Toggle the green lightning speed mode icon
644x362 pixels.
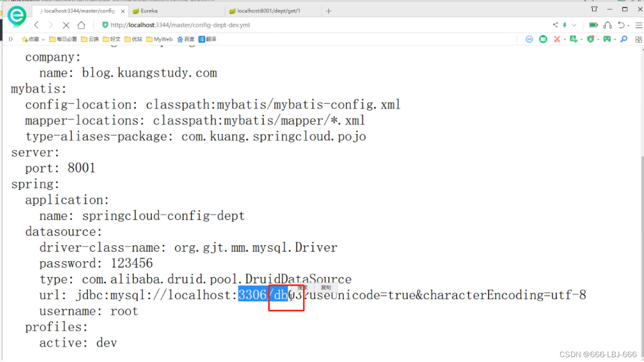pos(564,25)
